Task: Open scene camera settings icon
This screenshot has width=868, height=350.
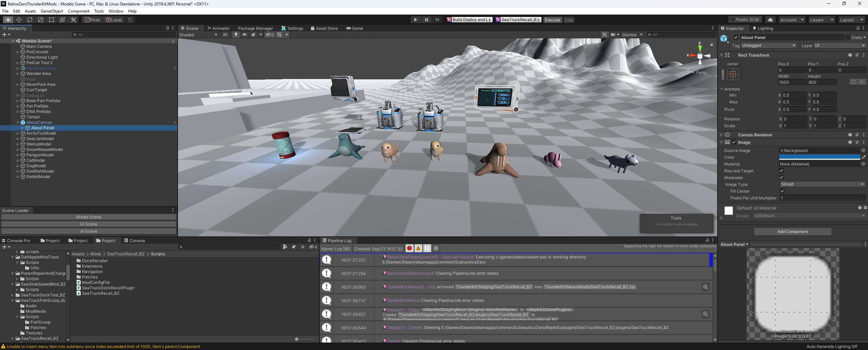Action: [x=613, y=35]
